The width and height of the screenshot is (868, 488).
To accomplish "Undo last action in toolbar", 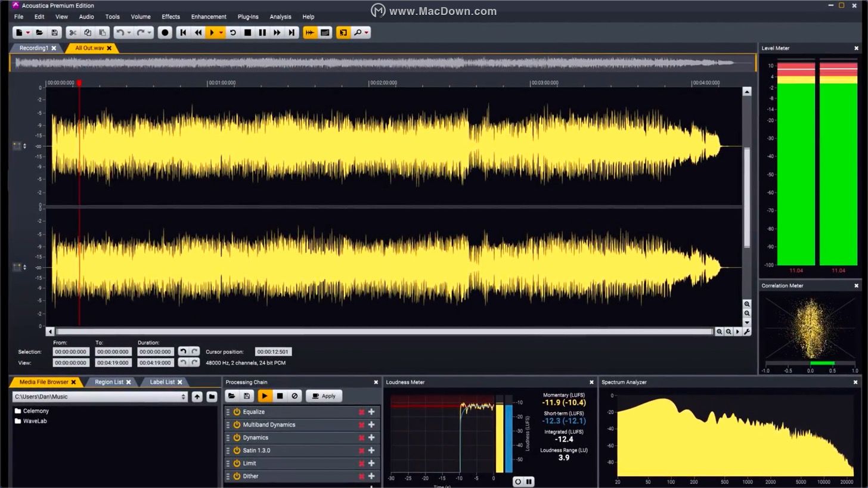I will (120, 33).
